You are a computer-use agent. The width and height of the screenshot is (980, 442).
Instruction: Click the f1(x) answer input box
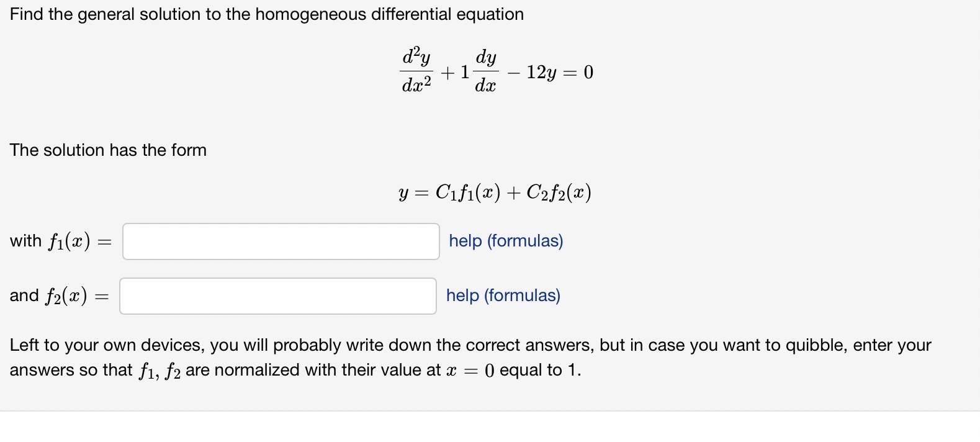pos(281,241)
